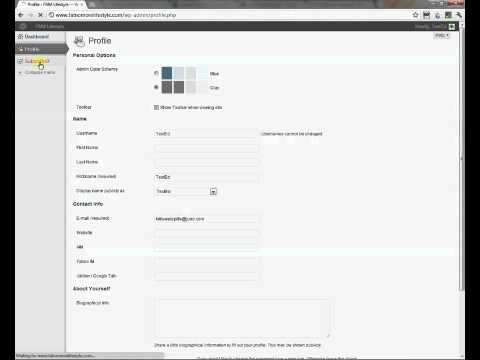Toggle Show Toolbar when viewing site
Viewport: 480px width, 360px height.
tap(156, 107)
